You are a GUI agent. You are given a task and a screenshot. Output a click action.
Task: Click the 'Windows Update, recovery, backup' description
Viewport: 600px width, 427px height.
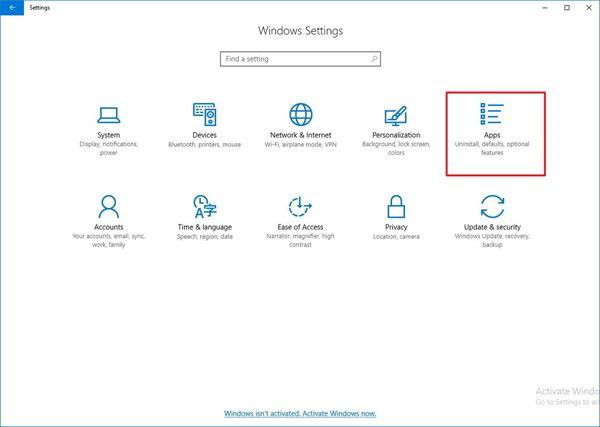[x=492, y=240]
